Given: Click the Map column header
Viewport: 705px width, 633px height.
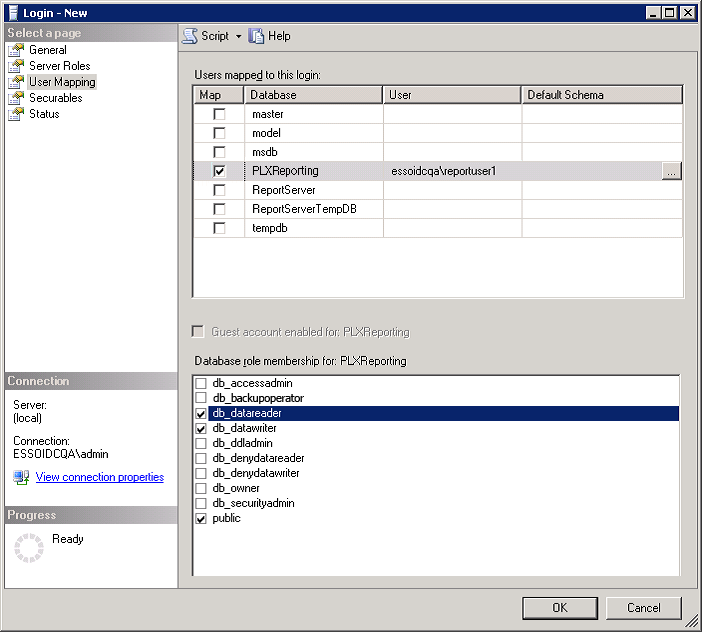Looking at the screenshot, I should 219,95.
